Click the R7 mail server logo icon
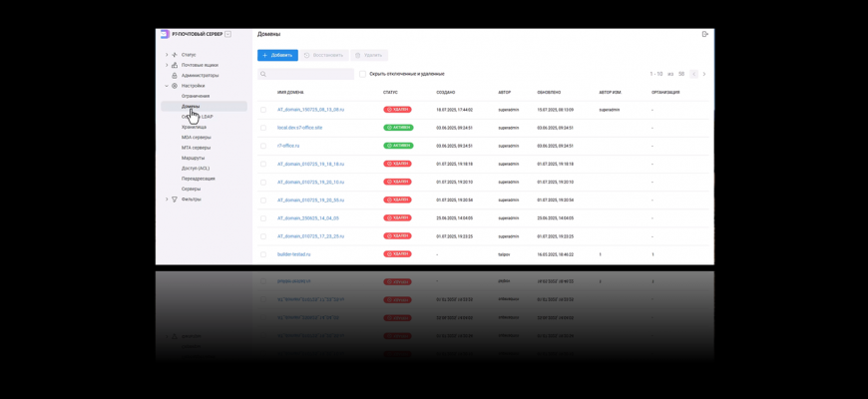The image size is (868, 399). [x=165, y=34]
